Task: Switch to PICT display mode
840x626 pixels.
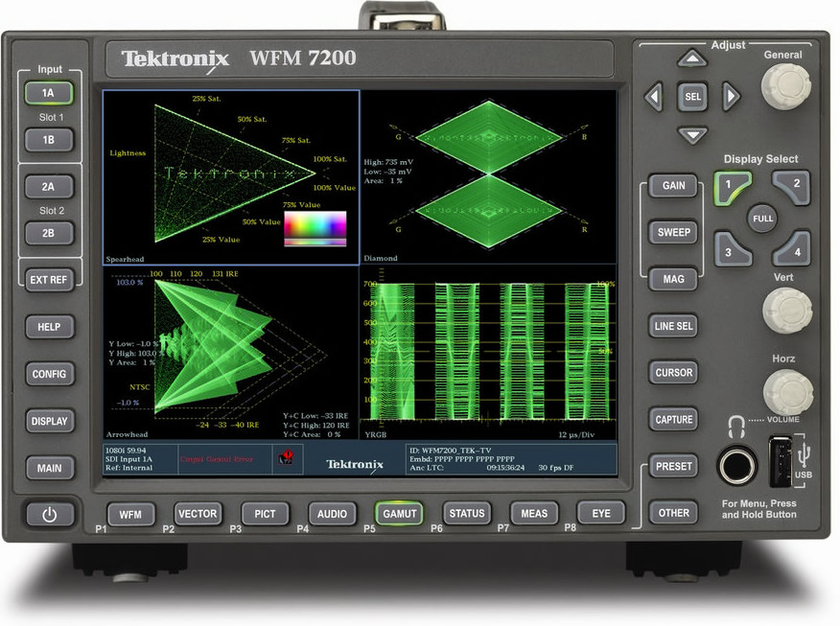Action: (x=265, y=514)
